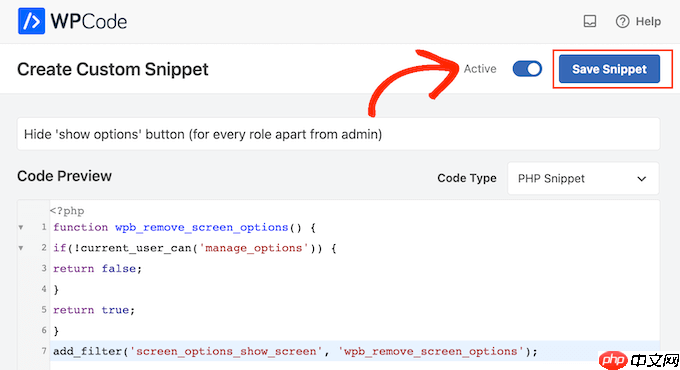Click the WPCode brand text
Screen dimensions: 680x370
89,21
